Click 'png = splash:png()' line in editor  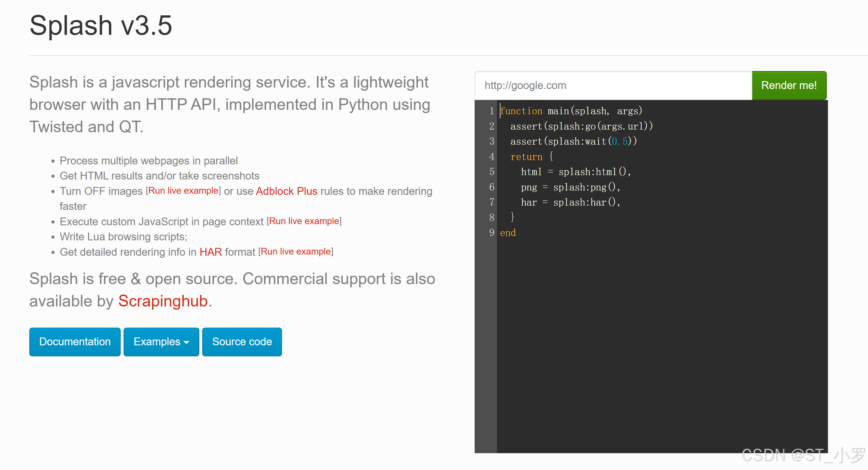[x=570, y=187]
